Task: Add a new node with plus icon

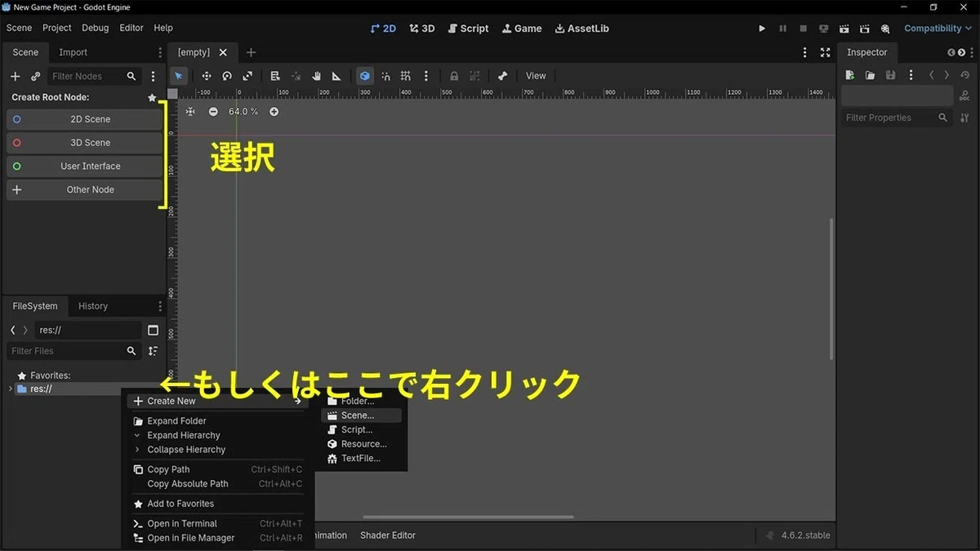Action: click(x=15, y=76)
